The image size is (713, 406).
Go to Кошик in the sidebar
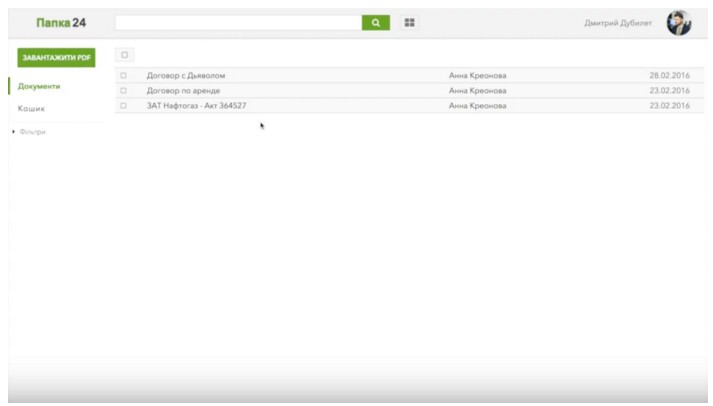(32, 108)
